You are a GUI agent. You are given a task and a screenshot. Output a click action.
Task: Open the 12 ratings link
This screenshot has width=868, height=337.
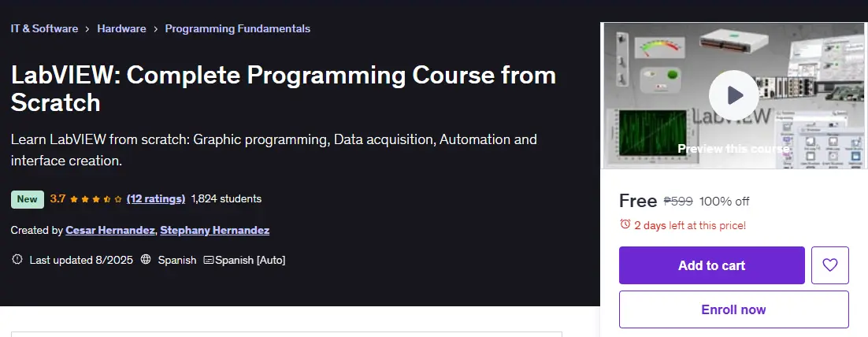tap(155, 198)
